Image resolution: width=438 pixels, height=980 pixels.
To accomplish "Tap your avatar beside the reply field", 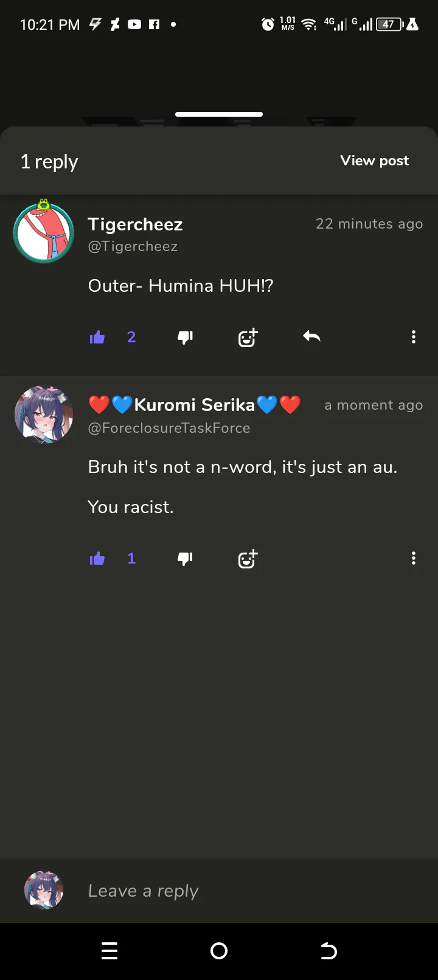I will 44,891.
